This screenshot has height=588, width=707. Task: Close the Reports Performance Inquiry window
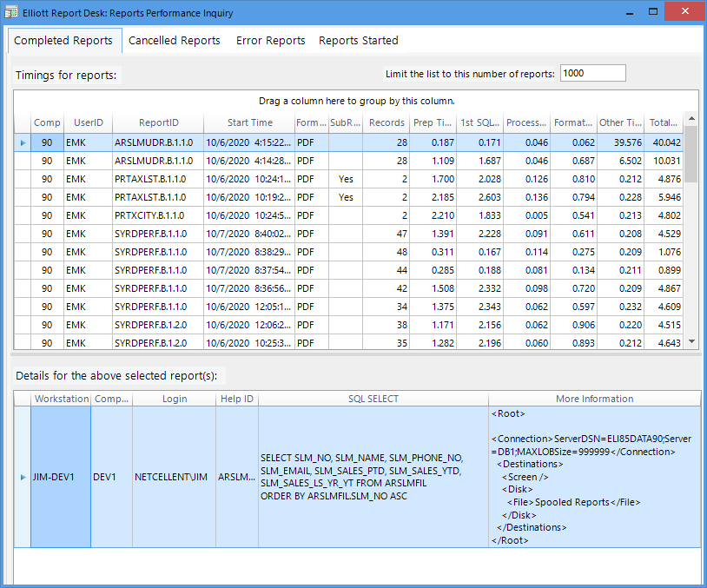(685, 11)
